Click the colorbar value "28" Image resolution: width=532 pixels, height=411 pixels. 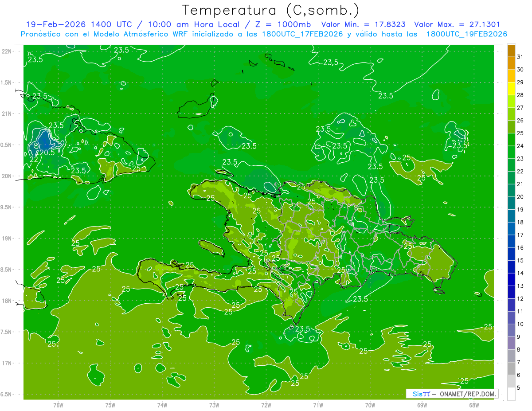click(520, 95)
